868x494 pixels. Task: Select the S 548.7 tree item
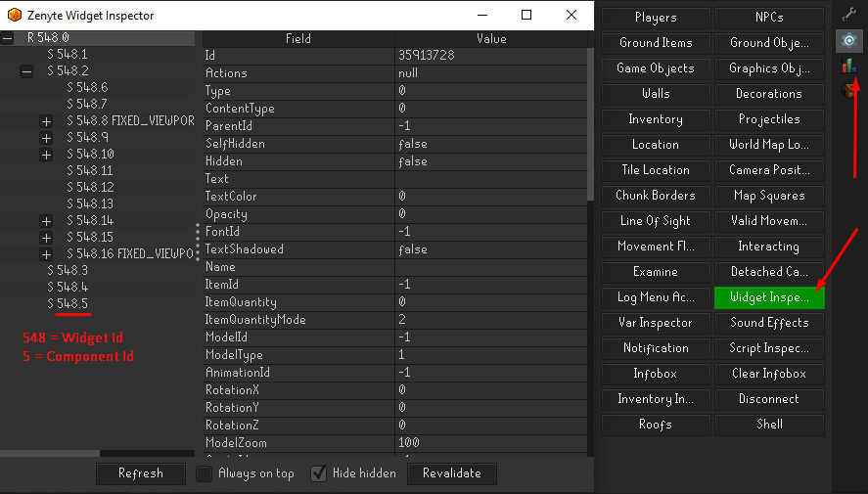(x=87, y=104)
